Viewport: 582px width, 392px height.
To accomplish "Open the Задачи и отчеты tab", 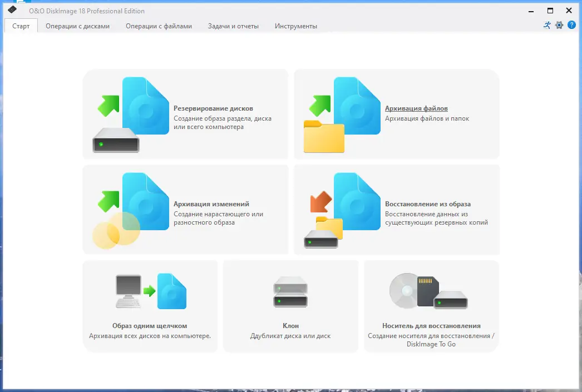I will (233, 26).
